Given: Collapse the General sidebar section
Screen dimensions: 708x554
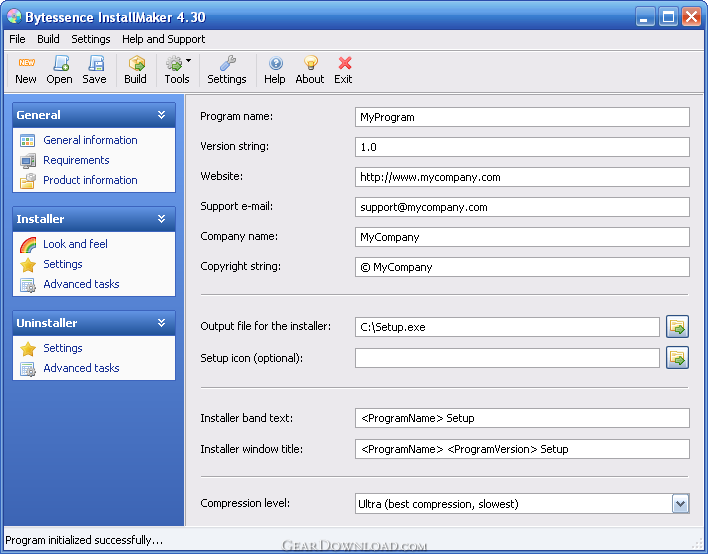Looking at the screenshot, I should click(162, 115).
